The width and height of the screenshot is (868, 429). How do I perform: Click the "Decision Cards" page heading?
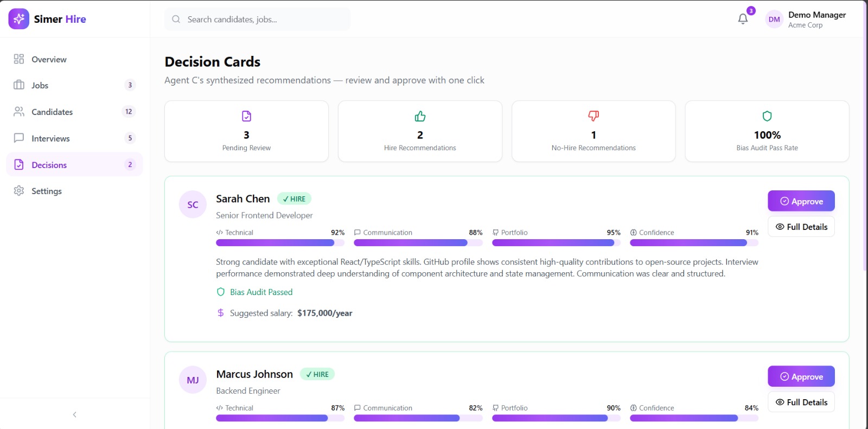213,62
